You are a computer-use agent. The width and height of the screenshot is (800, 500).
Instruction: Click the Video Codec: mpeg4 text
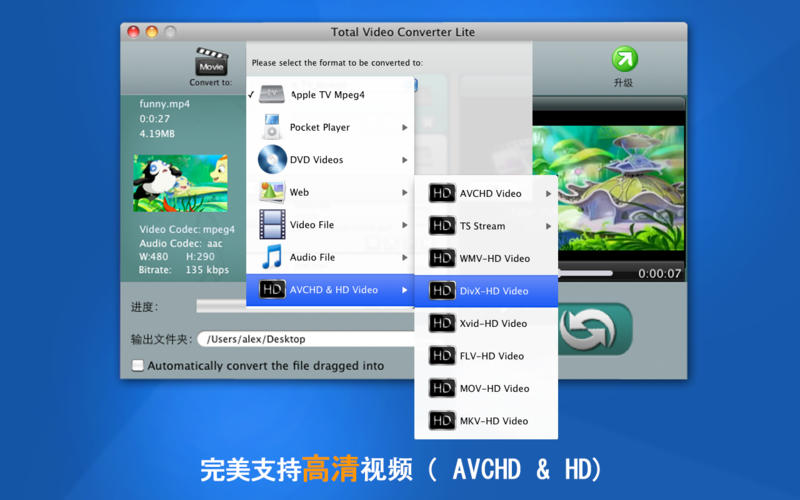coord(187,230)
